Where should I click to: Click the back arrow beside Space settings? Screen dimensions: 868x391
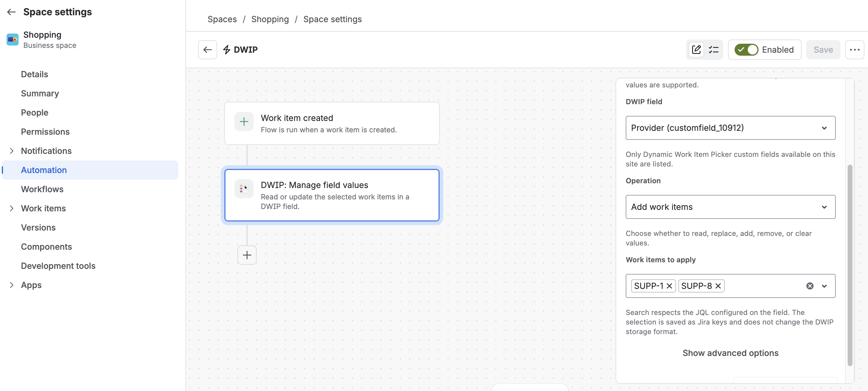click(11, 12)
